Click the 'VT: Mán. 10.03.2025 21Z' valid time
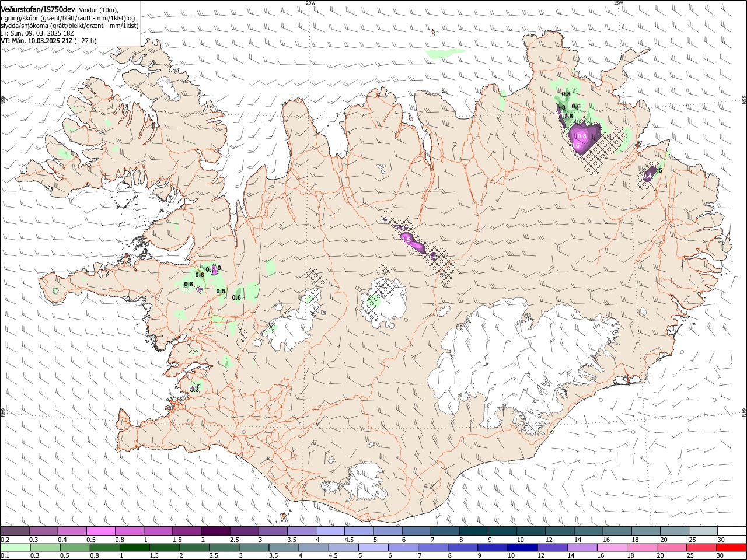The image size is (747, 560). pos(36,41)
